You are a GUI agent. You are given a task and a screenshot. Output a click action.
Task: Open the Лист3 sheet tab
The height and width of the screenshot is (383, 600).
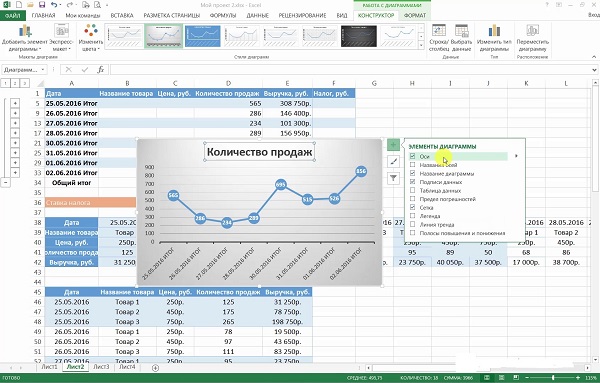pyautogui.click(x=101, y=367)
